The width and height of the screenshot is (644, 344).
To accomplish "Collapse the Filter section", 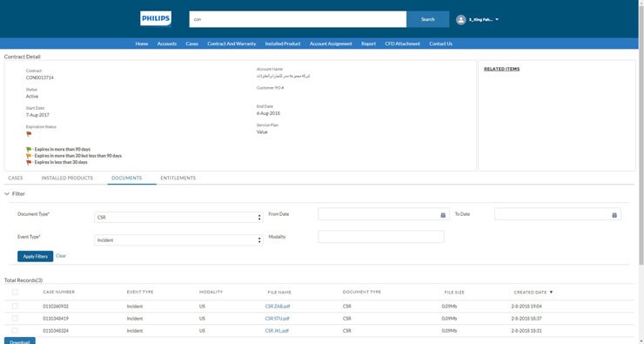I will [7, 193].
